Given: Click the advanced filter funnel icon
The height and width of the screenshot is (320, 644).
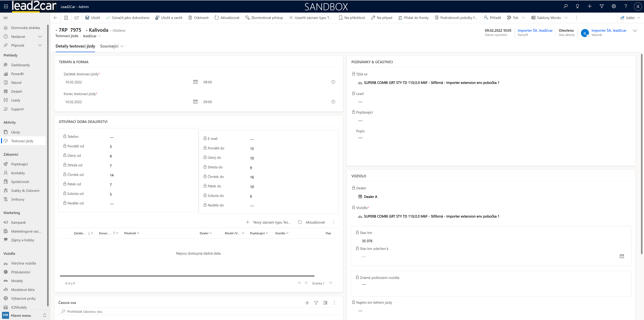Looking at the screenshot, I should (x=602, y=7).
